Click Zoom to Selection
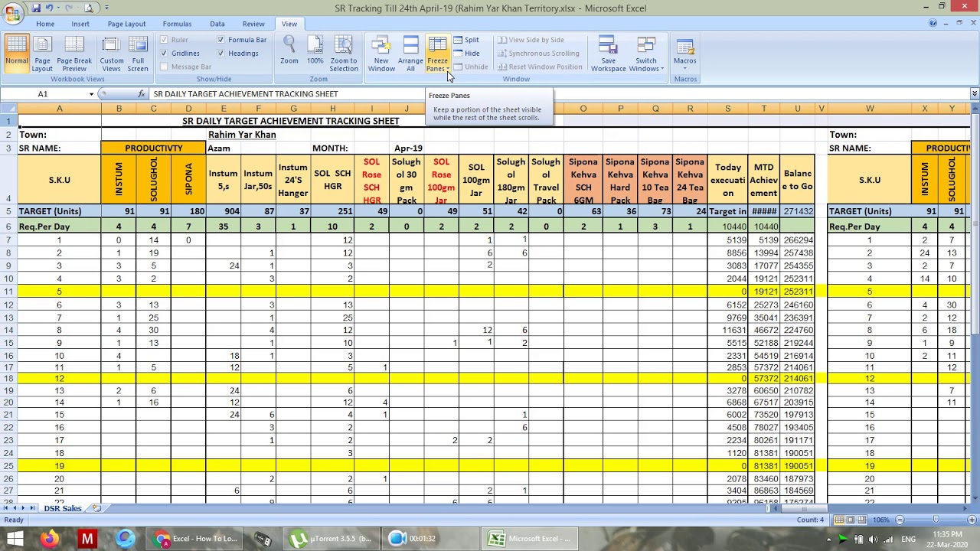Image resolution: width=980 pixels, height=551 pixels. coord(344,54)
